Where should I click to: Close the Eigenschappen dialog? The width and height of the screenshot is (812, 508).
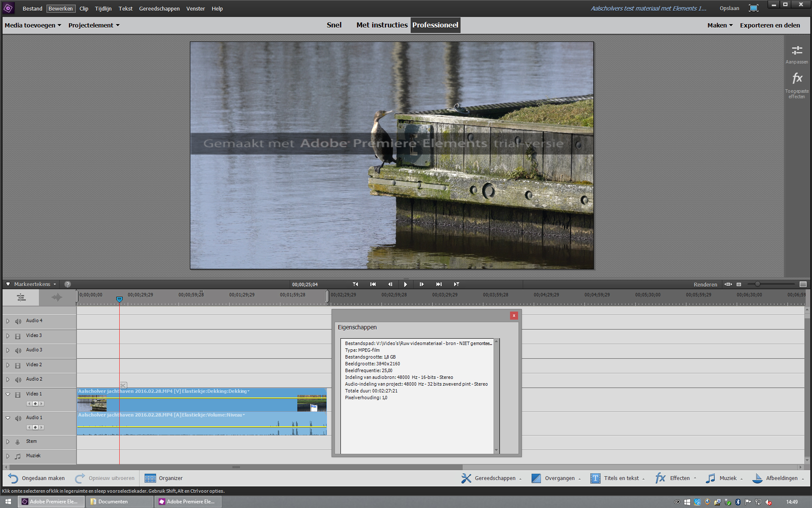tap(514, 315)
